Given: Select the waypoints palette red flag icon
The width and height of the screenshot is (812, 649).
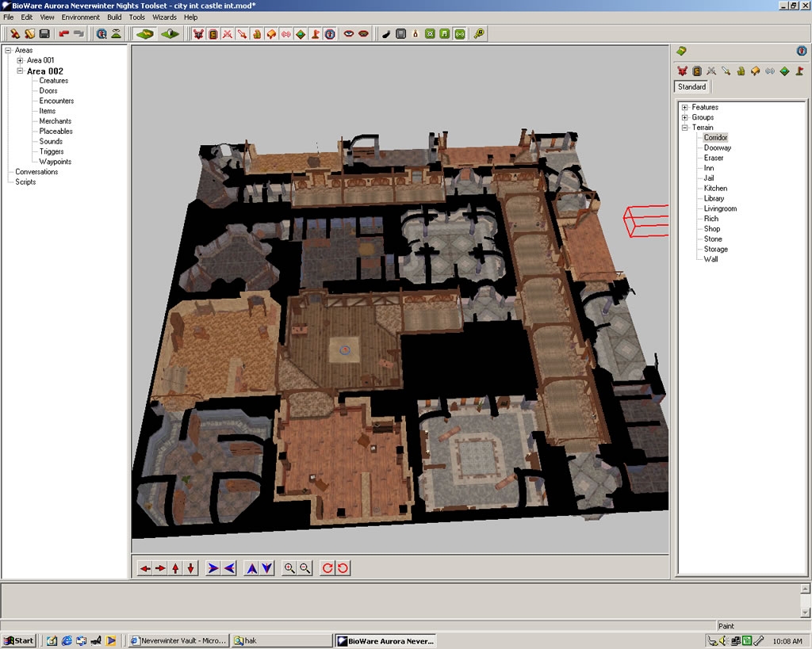Looking at the screenshot, I should (x=799, y=71).
